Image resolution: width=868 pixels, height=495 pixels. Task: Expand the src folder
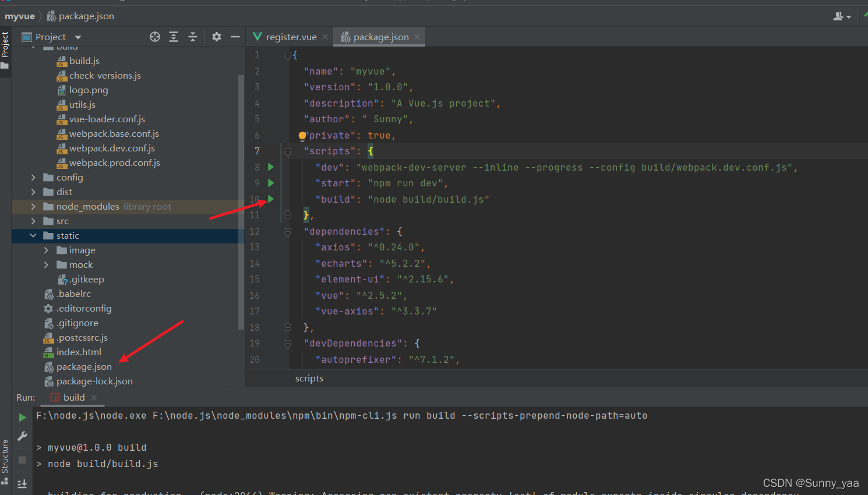33,221
